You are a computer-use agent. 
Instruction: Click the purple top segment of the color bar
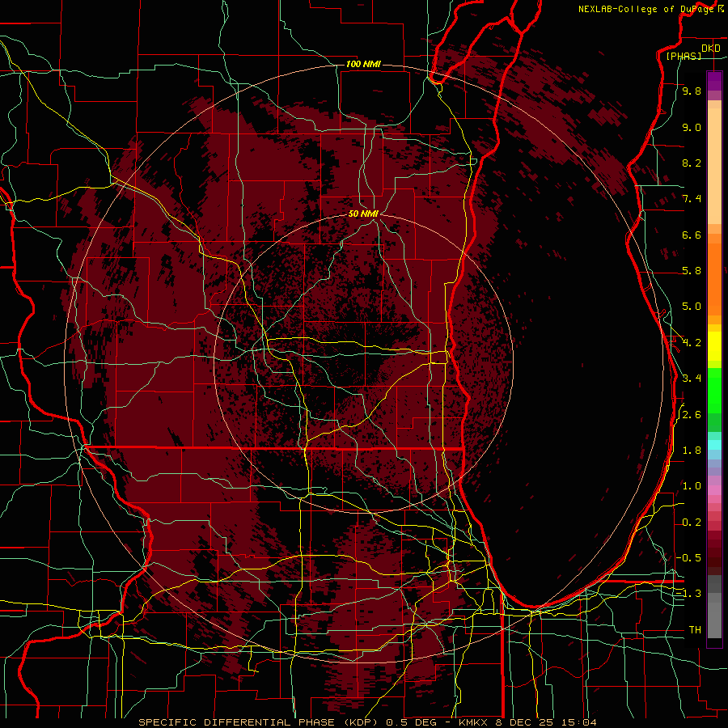pyautogui.click(x=714, y=81)
